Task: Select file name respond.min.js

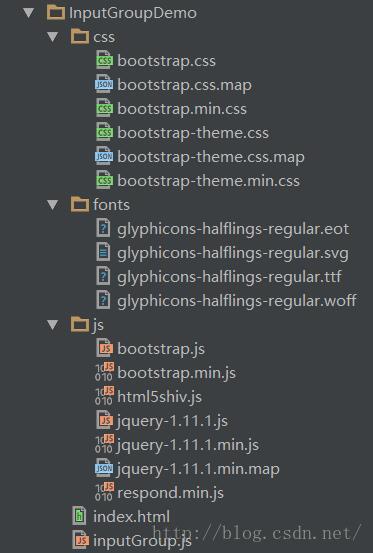Action: tap(170, 493)
